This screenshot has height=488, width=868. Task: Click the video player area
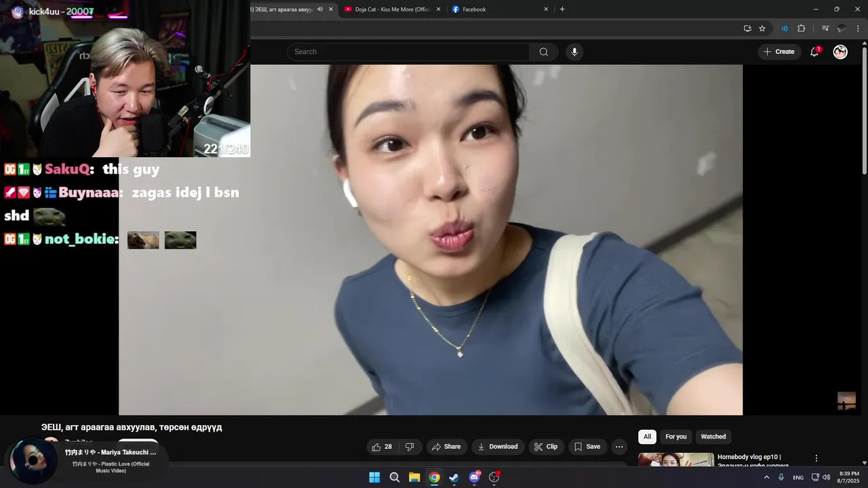[x=431, y=239]
